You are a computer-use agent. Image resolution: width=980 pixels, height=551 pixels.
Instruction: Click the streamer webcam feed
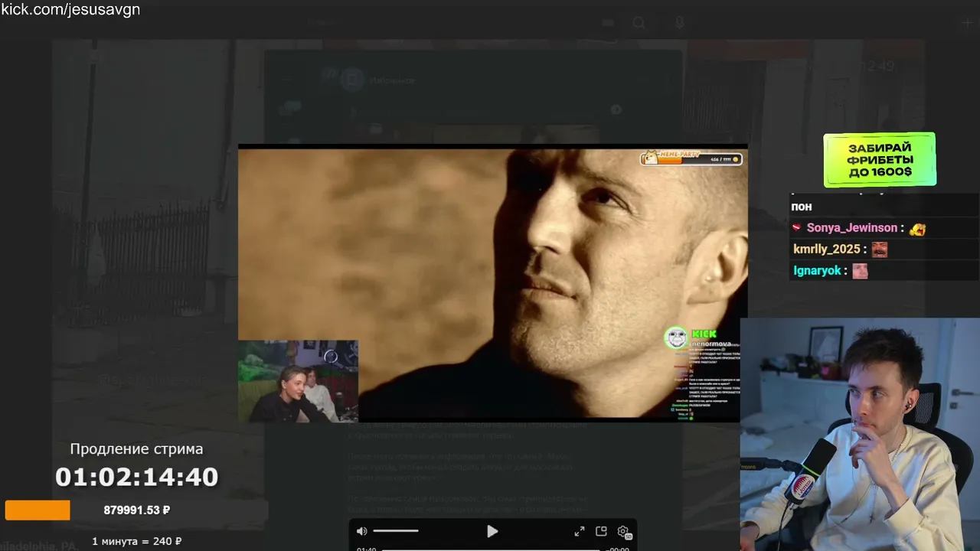[860, 434]
